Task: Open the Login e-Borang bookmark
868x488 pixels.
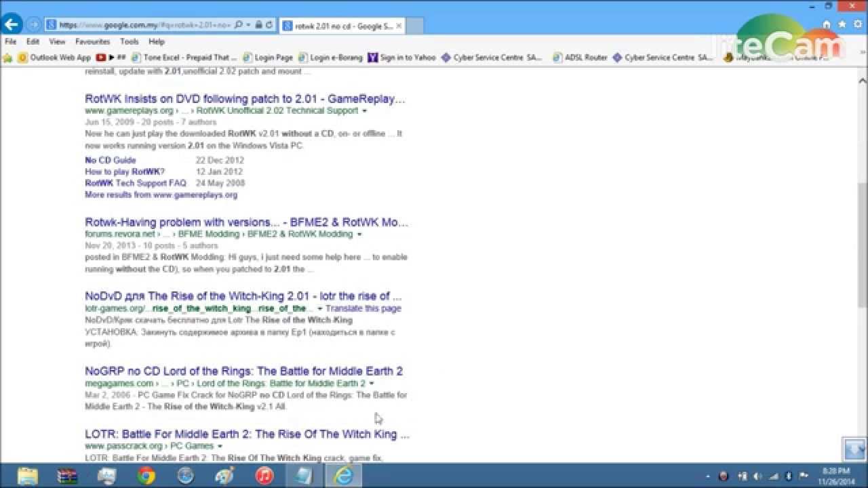Action: point(331,58)
